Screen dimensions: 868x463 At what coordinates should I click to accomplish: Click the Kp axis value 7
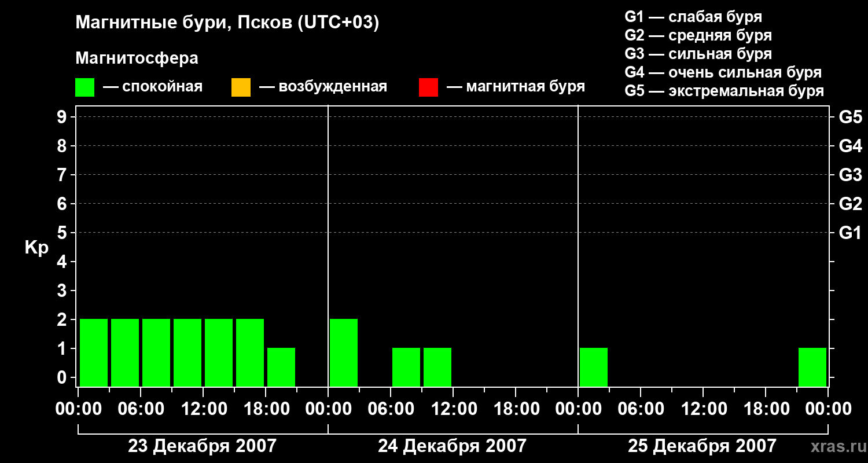click(63, 175)
